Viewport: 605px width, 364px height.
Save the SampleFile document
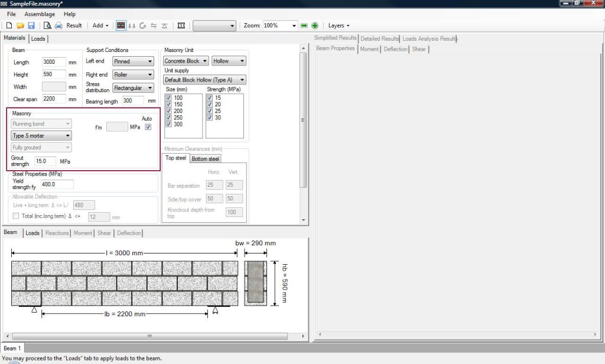31,25
